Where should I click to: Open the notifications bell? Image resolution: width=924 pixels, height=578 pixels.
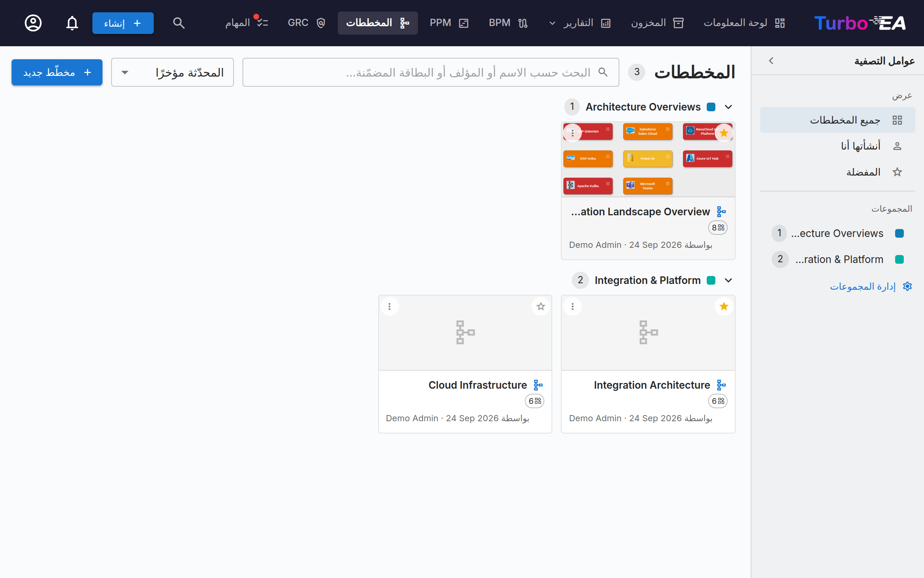[x=72, y=23]
